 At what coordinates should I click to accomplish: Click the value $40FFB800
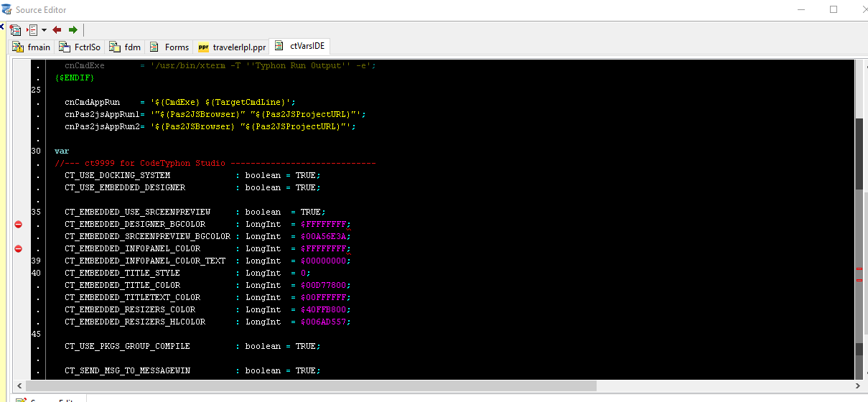click(x=323, y=309)
